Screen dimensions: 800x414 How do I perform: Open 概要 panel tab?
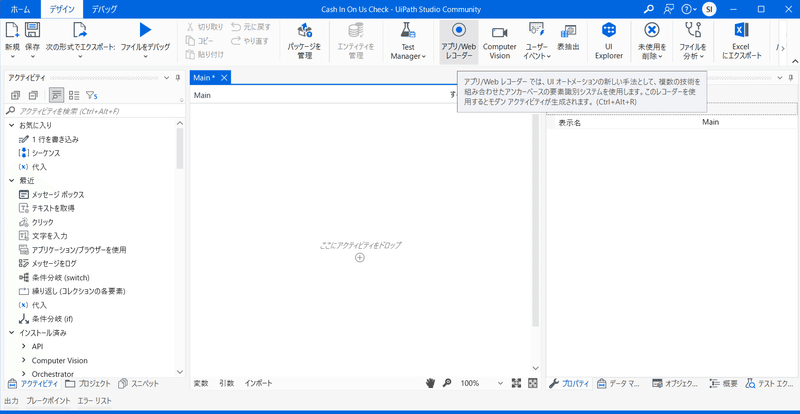[723, 383]
